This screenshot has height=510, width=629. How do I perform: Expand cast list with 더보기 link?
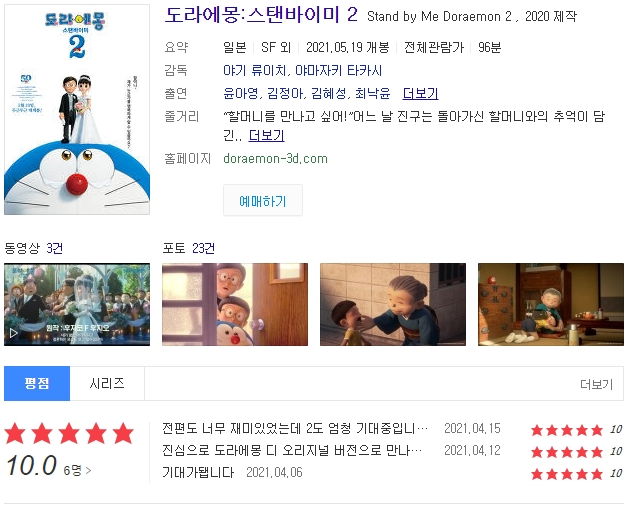420,93
